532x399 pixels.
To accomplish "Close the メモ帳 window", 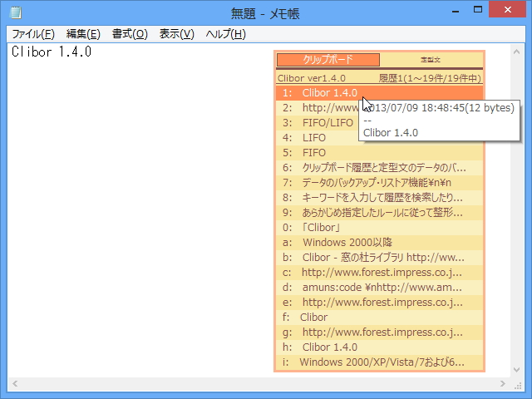I will click(x=508, y=9).
